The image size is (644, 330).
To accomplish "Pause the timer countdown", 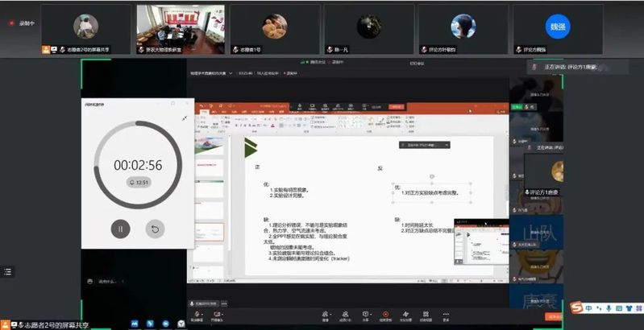I will tap(120, 229).
